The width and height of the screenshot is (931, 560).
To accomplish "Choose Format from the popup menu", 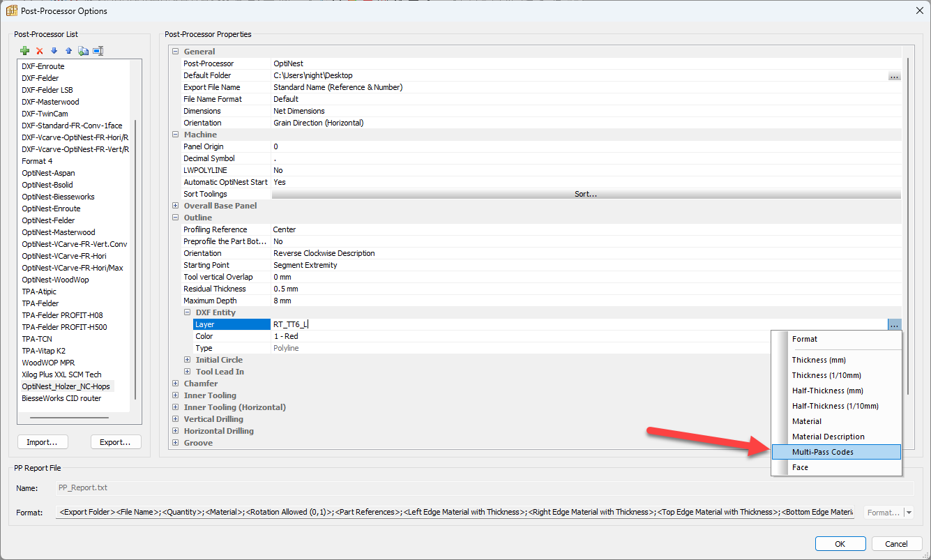I will click(x=837, y=339).
